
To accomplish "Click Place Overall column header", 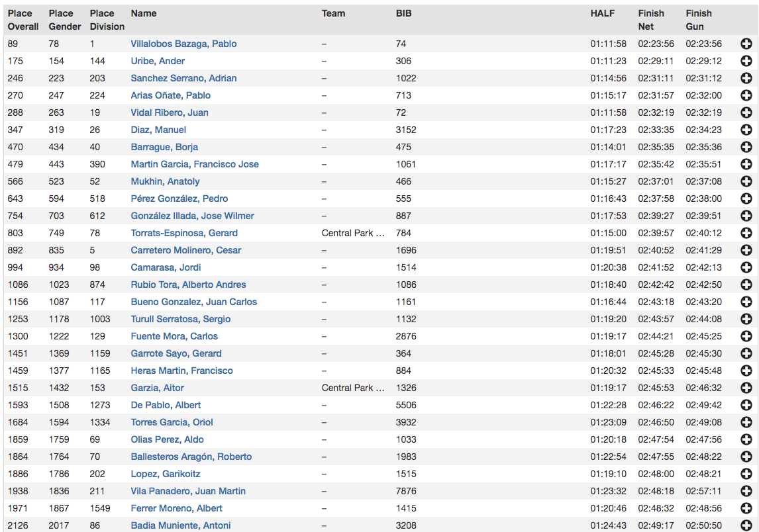I will 23,20.
